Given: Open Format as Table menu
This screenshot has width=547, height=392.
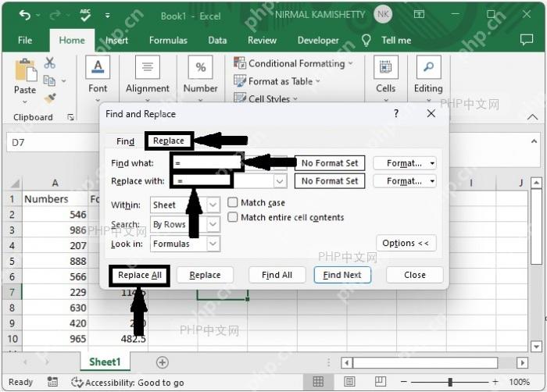Looking at the screenshot, I should 277,81.
